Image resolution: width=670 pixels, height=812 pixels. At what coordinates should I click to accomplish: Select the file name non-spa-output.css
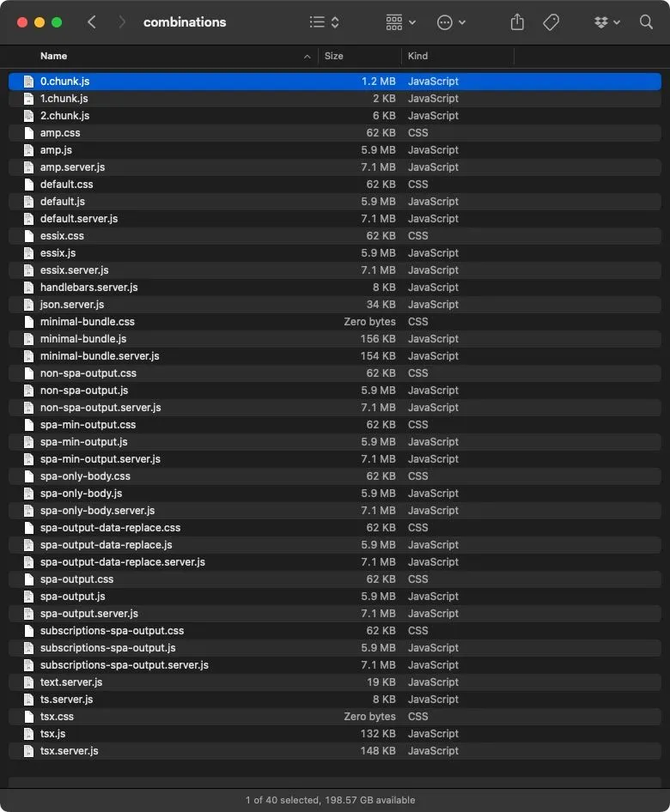[x=88, y=373]
